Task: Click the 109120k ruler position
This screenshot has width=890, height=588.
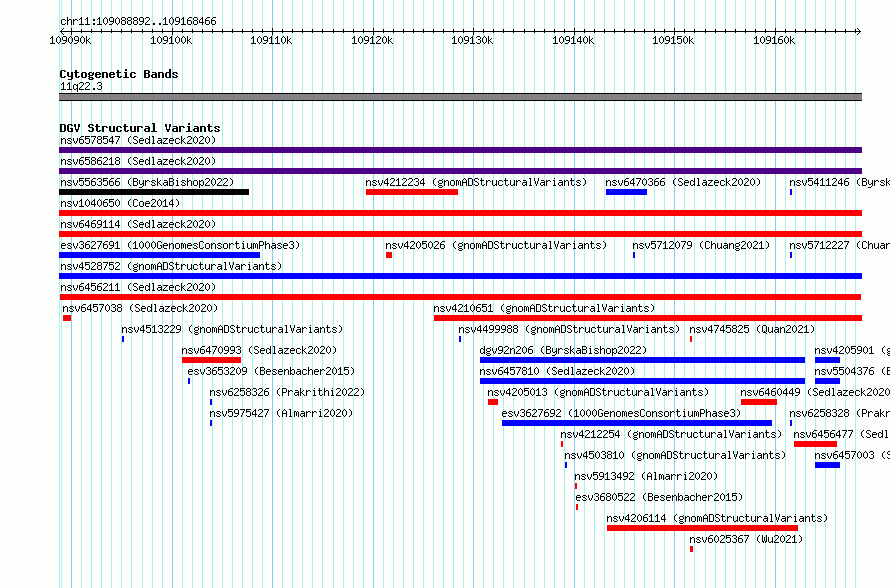Action: (372, 40)
